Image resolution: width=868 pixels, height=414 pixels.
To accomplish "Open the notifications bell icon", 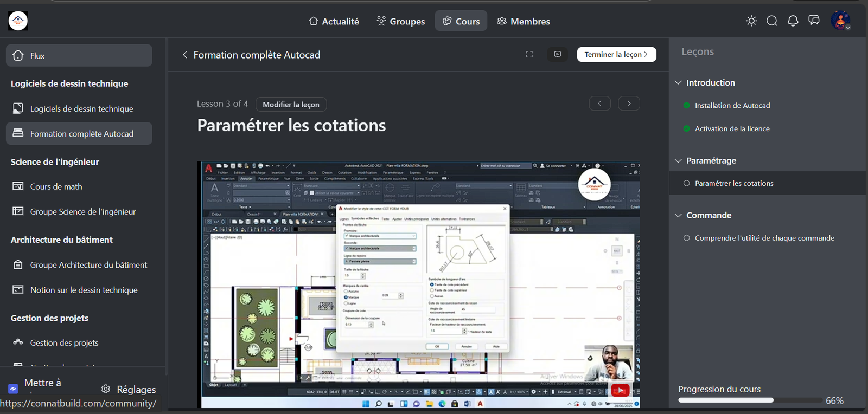I will point(793,21).
